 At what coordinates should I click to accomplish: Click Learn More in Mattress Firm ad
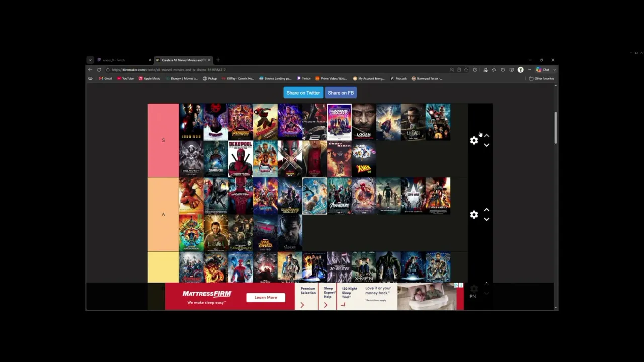point(266,297)
